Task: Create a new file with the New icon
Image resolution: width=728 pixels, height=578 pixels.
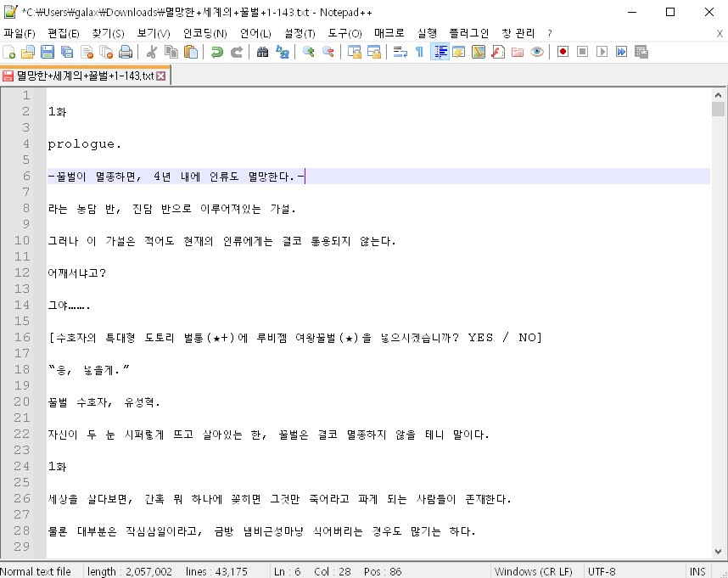Action: 8,52
